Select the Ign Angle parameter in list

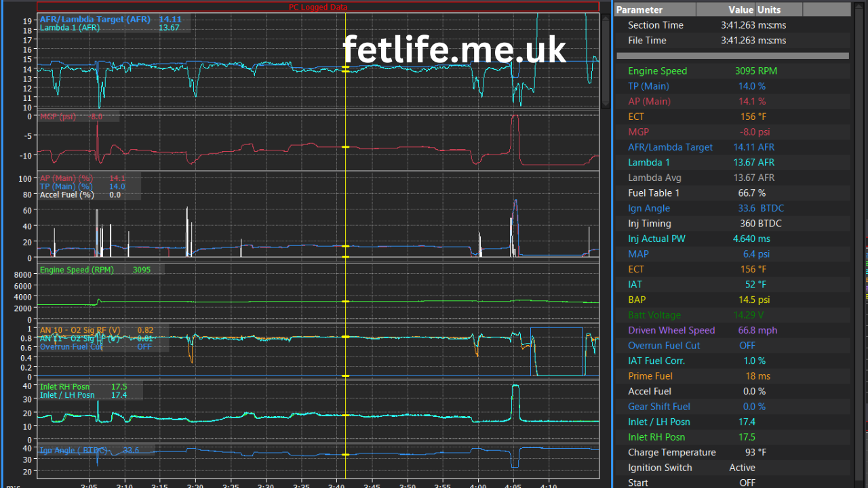coord(732,208)
